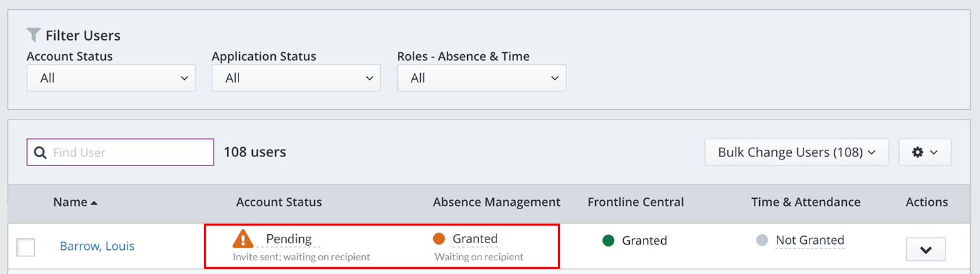
Task: Expand the Actions dropdown for Barrow, Louis
Action: [x=925, y=249]
